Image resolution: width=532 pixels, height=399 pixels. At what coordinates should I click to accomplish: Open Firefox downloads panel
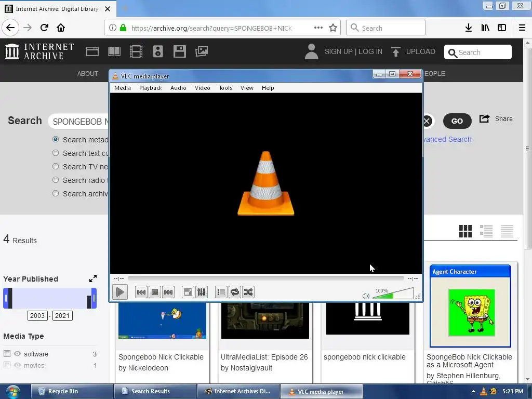(x=469, y=28)
